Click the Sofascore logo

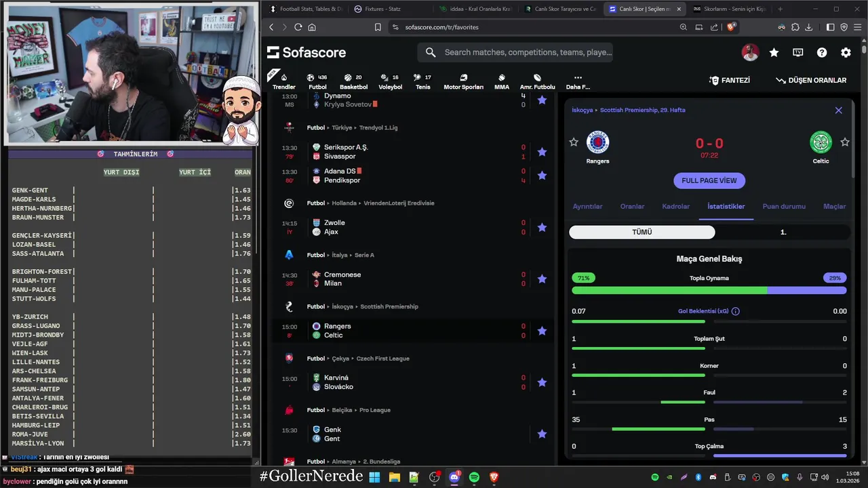coord(307,52)
